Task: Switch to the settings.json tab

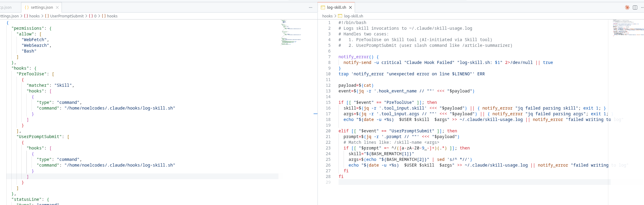Action: 42,8
